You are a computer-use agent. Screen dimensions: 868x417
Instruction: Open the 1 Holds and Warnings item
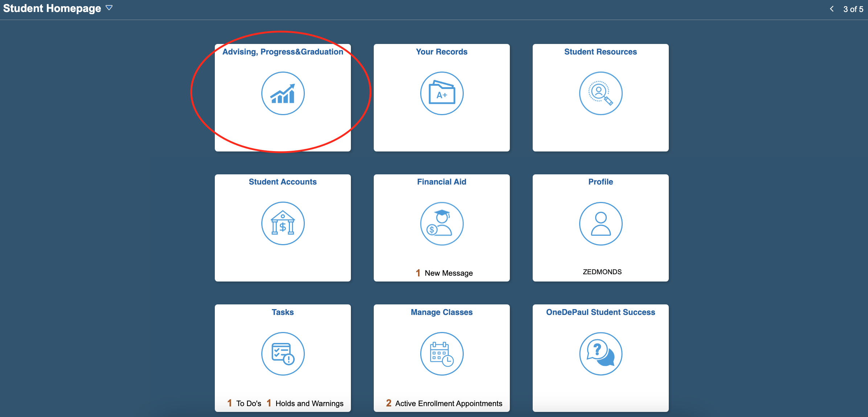tap(305, 403)
